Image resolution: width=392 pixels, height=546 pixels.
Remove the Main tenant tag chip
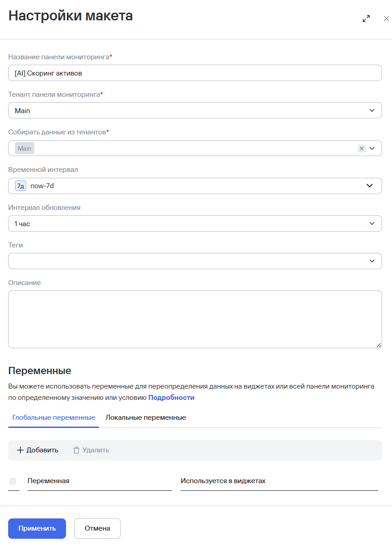24,148
